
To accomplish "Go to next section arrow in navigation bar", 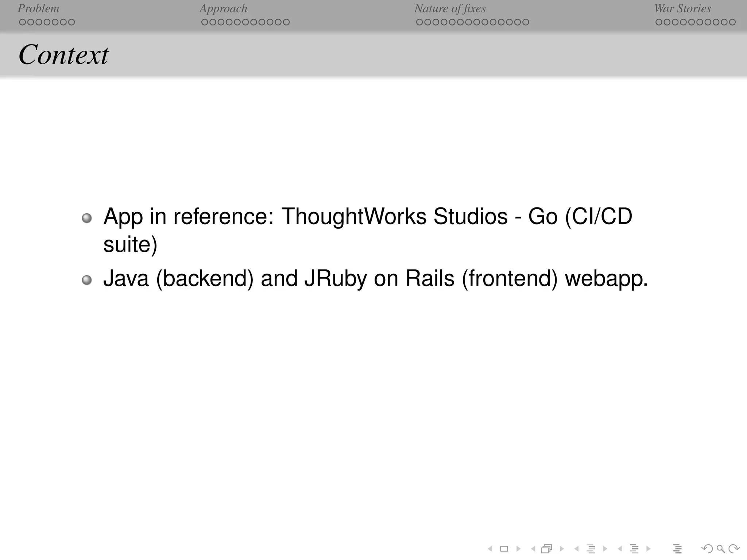I will 648,549.
